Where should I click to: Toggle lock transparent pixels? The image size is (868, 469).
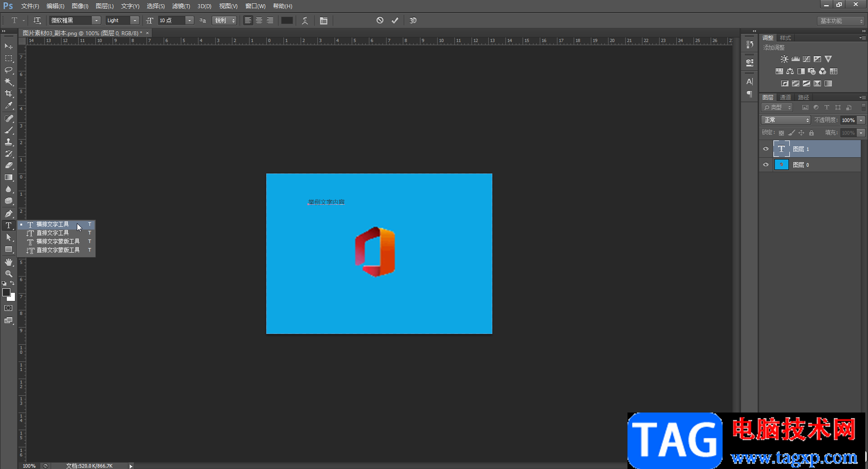(781, 133)
